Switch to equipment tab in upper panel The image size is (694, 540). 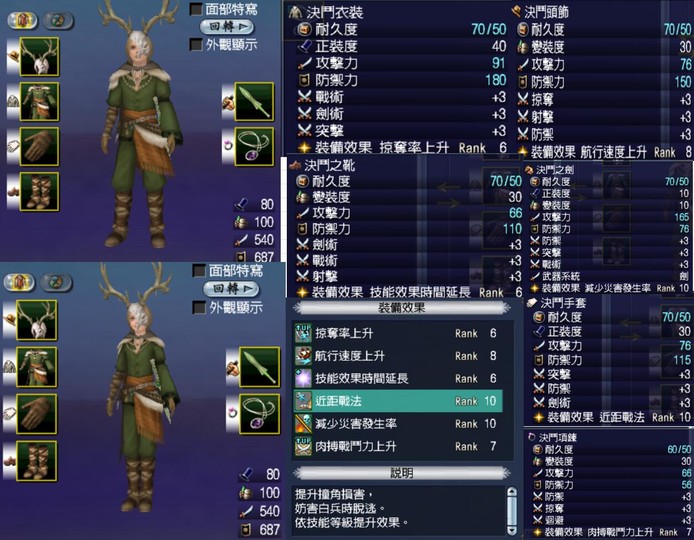(x=22, y=20)
